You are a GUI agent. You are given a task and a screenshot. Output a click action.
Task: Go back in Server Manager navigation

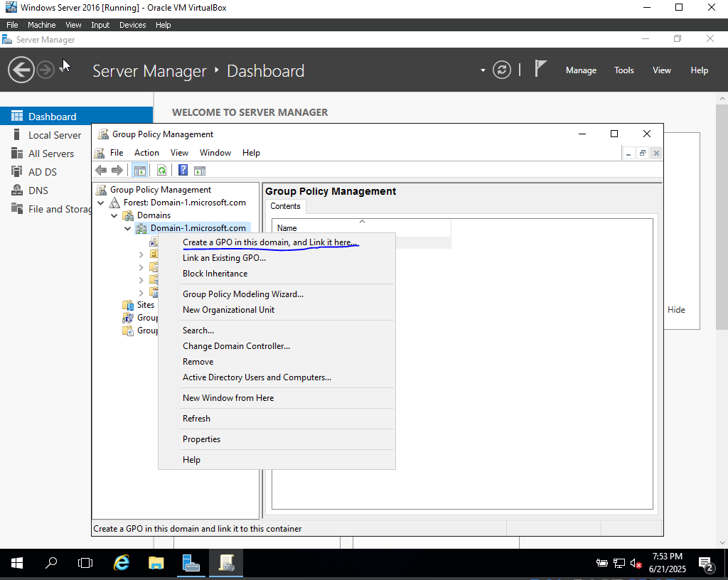21,70
